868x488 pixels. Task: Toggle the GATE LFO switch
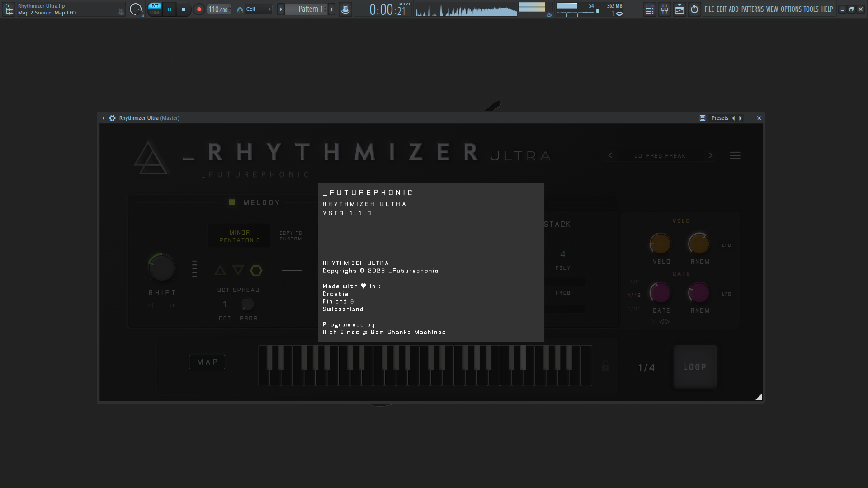tap(726, 294)
